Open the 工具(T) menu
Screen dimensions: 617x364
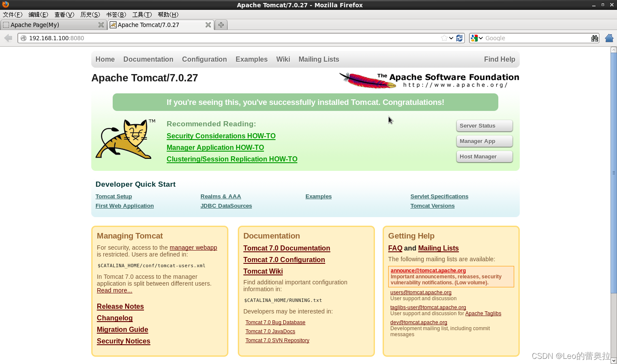(x=142, y=15)
